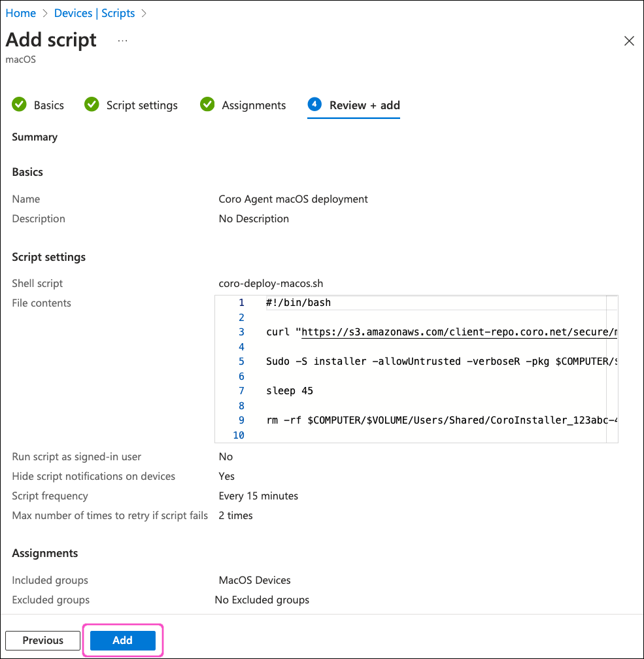Click the curl command line in script
This screenshot has width=644, height=659.
(x=441, y=332)
